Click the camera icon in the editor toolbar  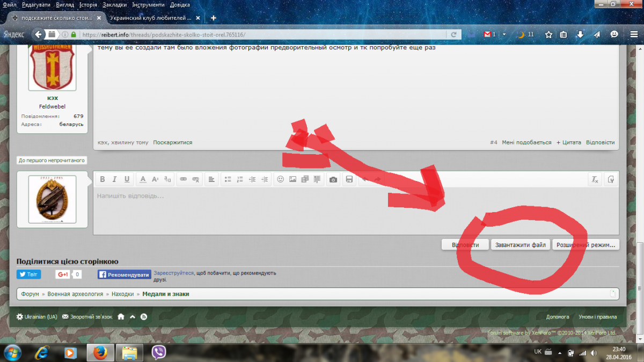coord(333,179)
